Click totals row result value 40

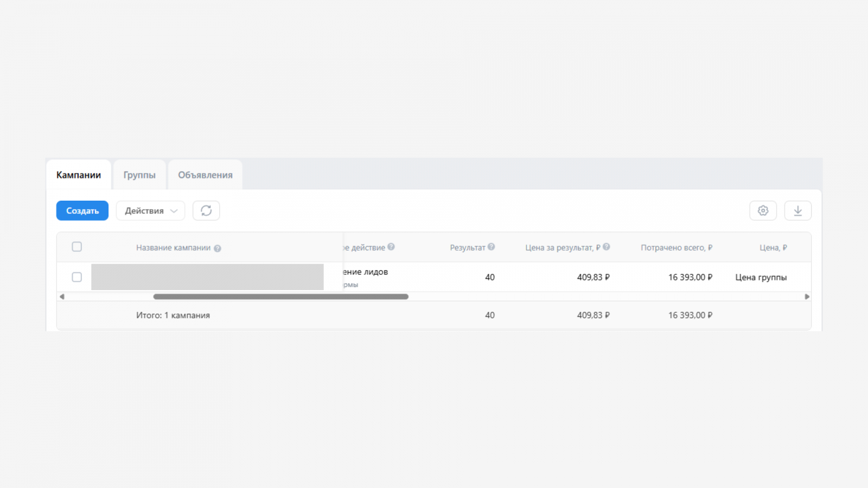[x=490, y=315]
